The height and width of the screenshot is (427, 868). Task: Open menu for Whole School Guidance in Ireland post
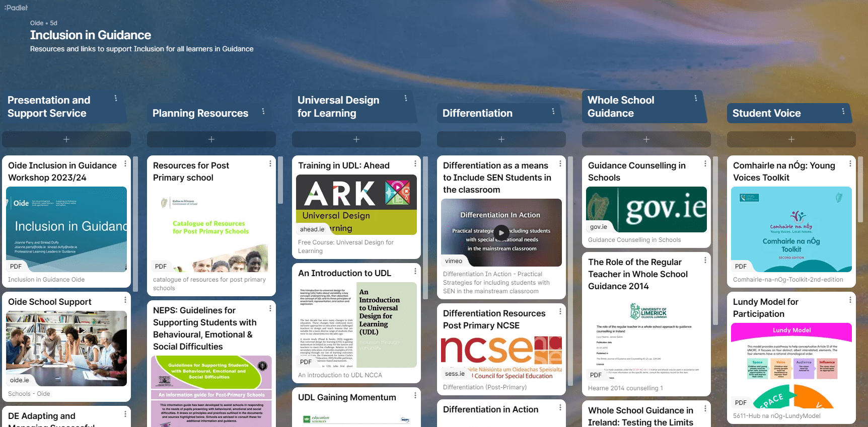coord(705,408)
